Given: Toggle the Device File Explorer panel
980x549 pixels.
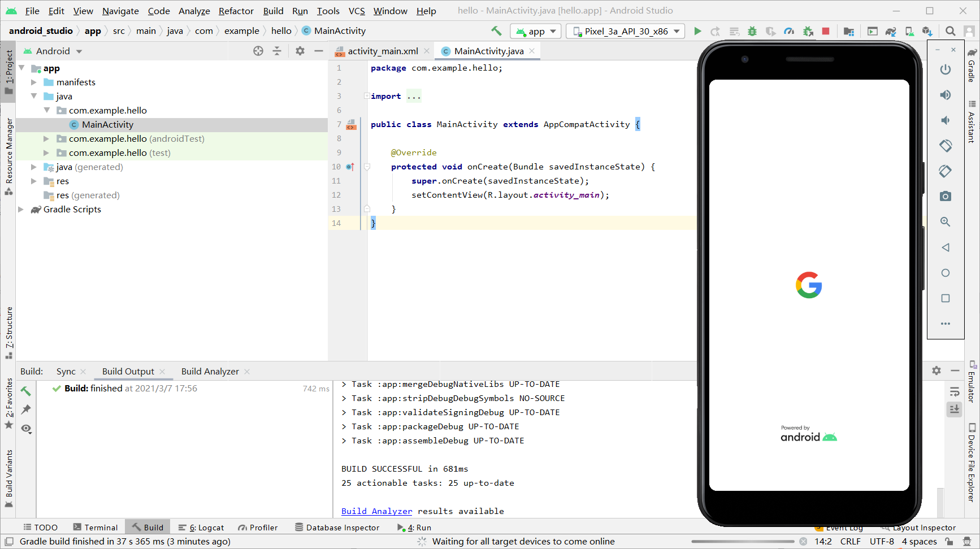Looking at the screenshot, I should (972, 462).
